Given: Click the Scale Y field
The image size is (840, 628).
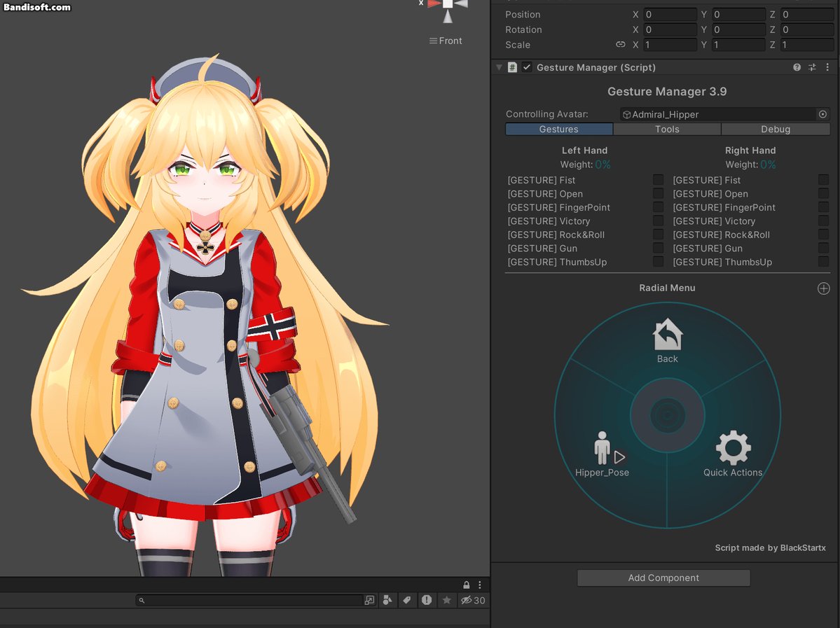Looking at the screenshot, I should click(738, 44).
